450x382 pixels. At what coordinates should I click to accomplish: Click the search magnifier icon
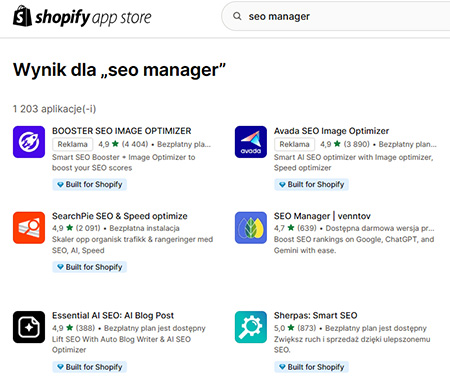point(237,16)
